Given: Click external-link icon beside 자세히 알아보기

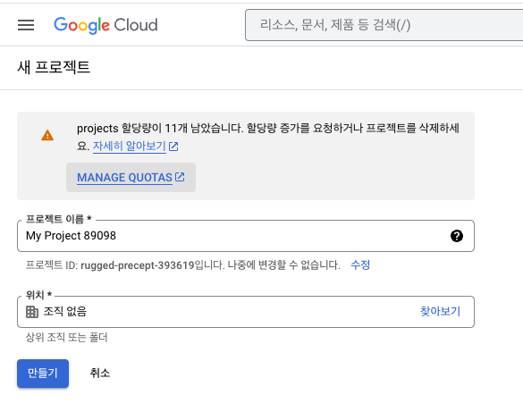Looking at the screenshot, I should [x=173, y=147].
